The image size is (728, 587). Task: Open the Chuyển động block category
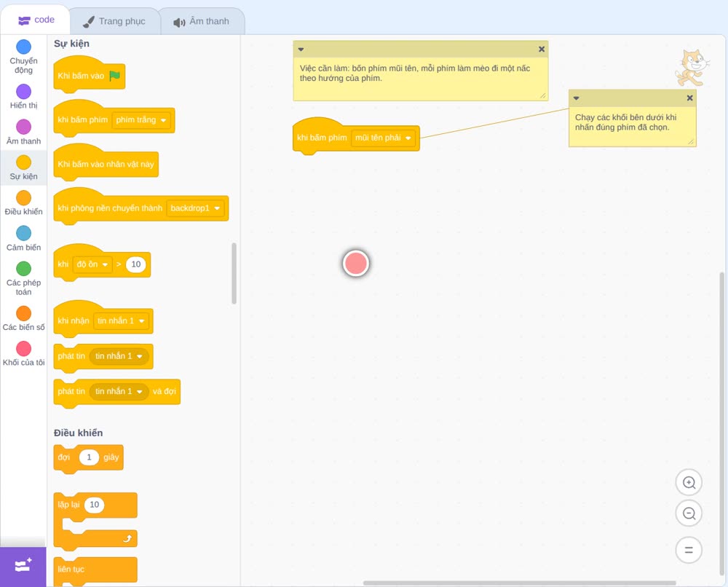pos(23,56)
